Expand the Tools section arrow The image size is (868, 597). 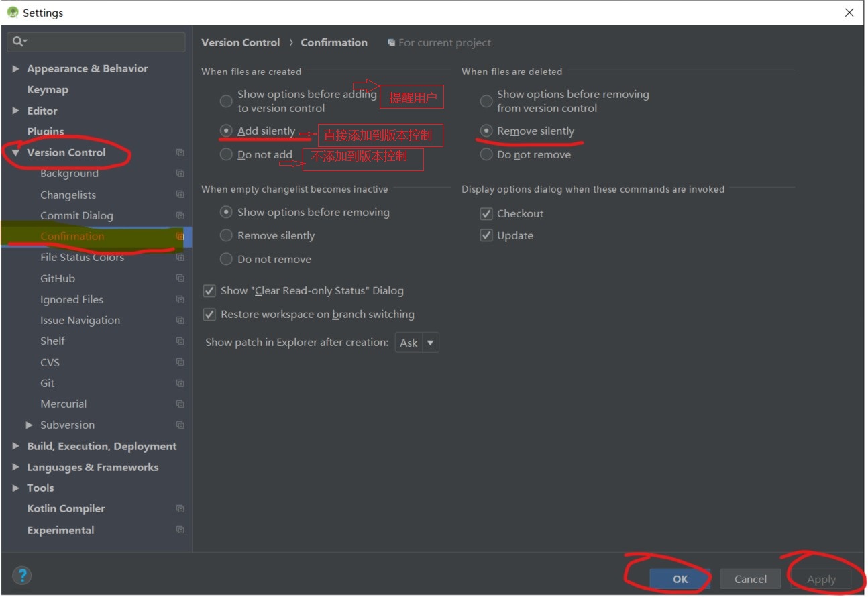tap(15, 488)
